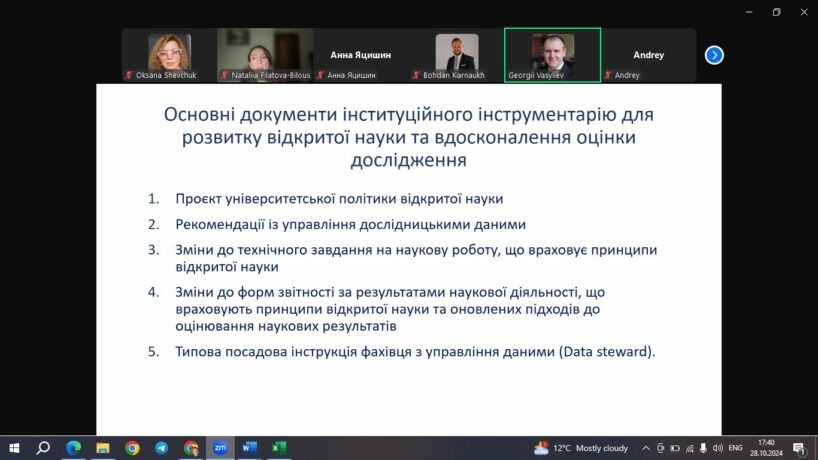Click the speaker volume icon in tray
The height and width of the screenshot is (460, 818).
point(717,448)
